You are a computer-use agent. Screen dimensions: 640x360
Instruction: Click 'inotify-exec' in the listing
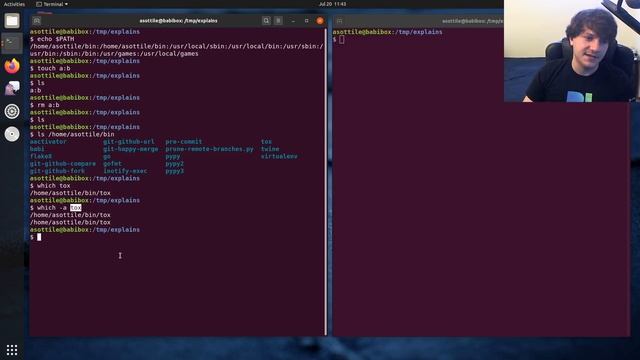125,171
